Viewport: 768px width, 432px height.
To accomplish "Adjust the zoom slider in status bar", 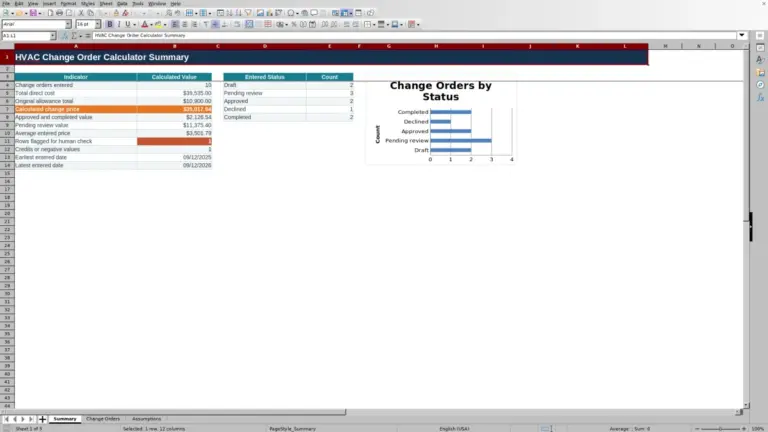I will click(x=720, y=429).
